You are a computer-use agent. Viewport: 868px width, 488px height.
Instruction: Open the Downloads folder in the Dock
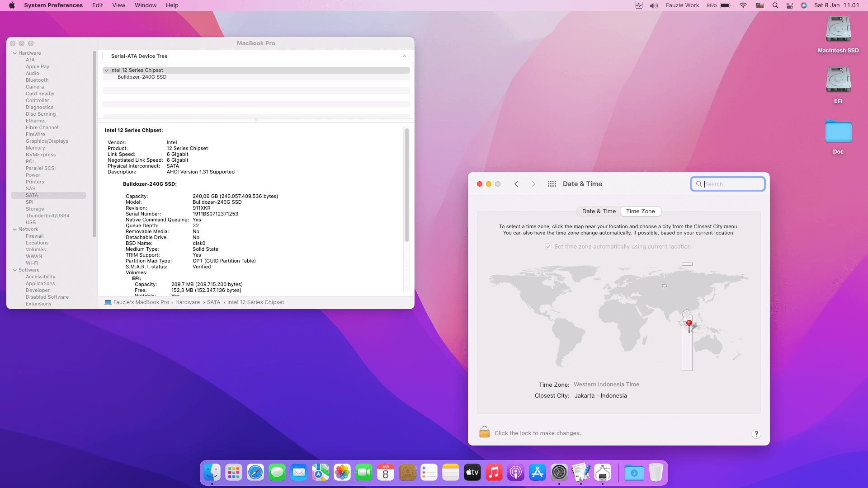coord(634,473)
